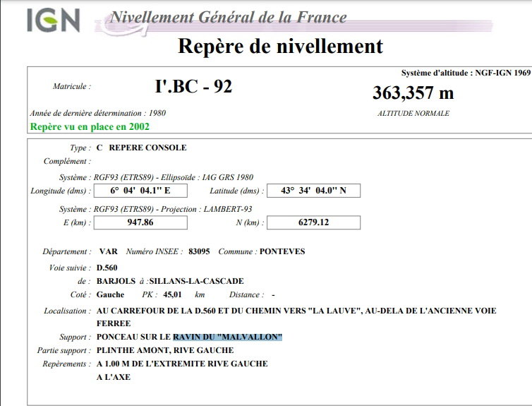
Task: Click the 'Coté' value Gauche
Action: (110, 294)
